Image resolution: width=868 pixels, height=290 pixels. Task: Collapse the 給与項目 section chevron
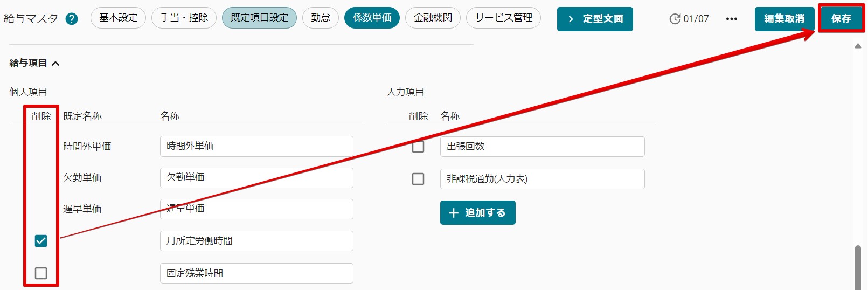click(55, 63)
